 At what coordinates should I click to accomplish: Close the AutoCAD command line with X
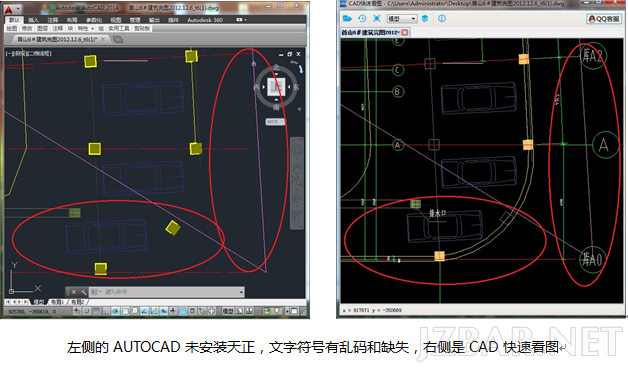click(x=73, y=292)
